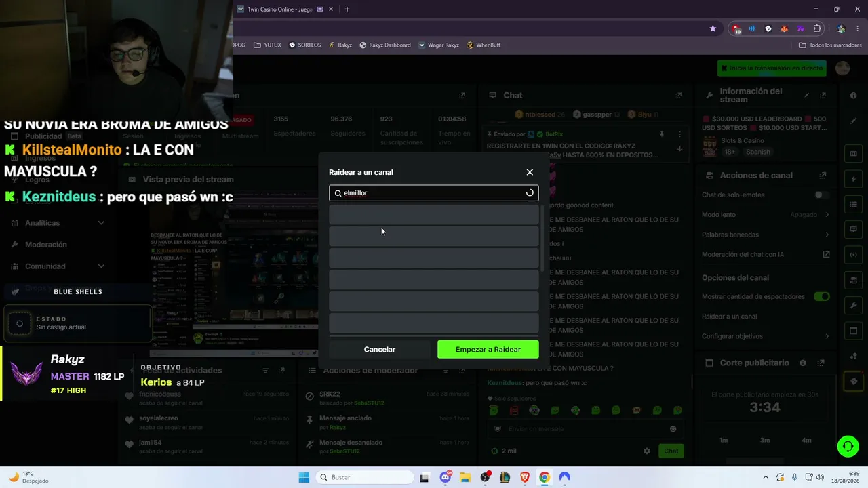
Task: Open Moderación del chat con IA
Action: (826, 255)
